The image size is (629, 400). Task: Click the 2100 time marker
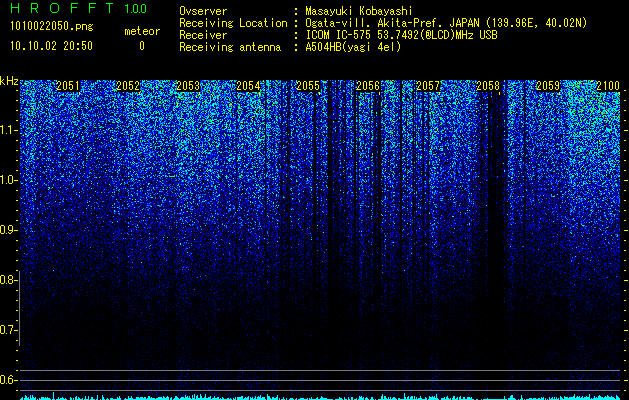pos(608,86)
